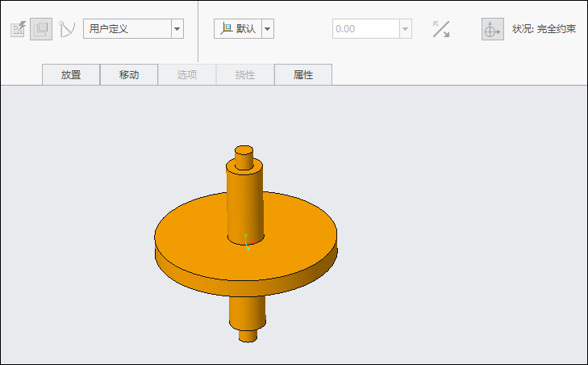Open the 选项 tab
This screenshot has width=588, height=365.
click(x=187, y=75)
